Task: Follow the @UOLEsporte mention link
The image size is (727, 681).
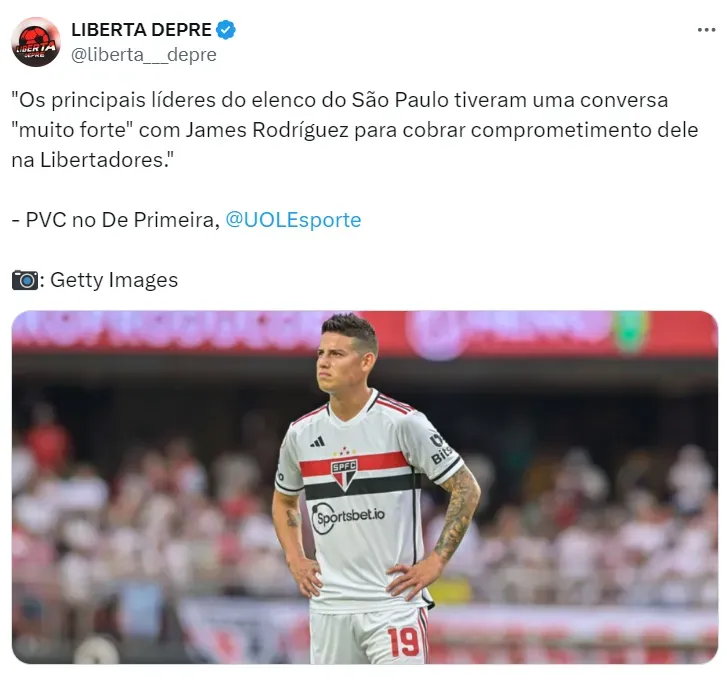Action: coord(293,220)
